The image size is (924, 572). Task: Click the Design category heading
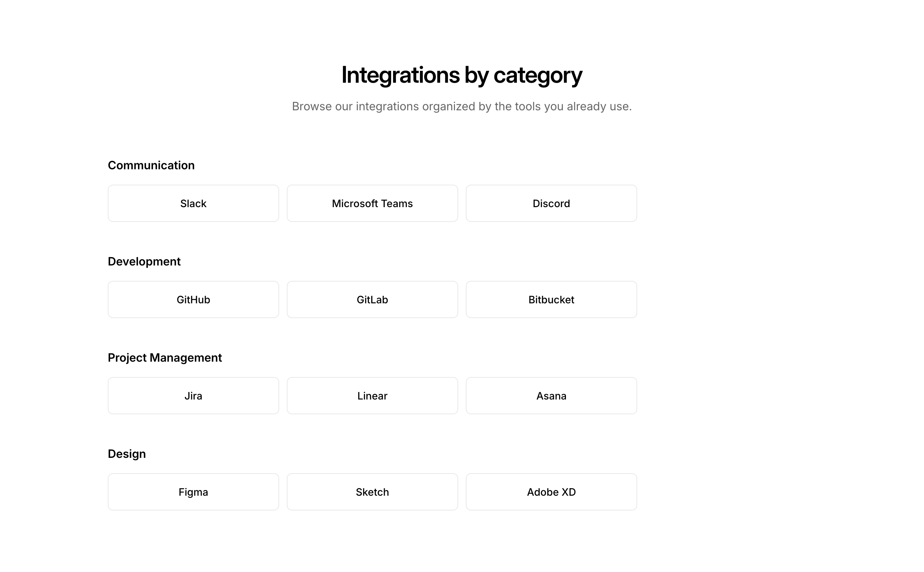[x=126, y=454]
